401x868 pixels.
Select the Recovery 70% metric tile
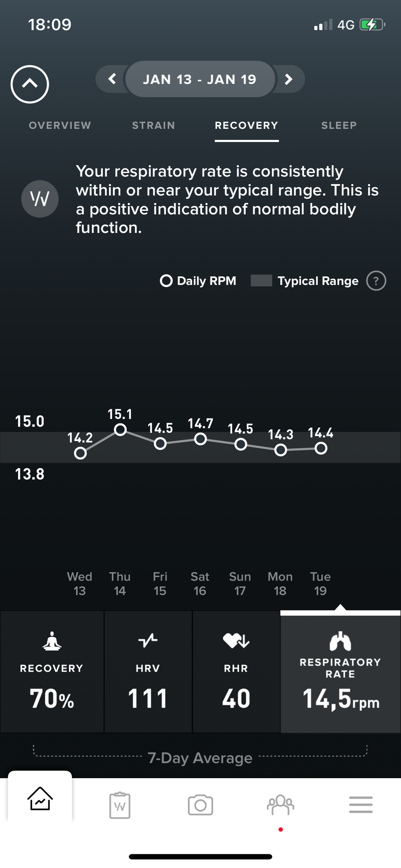52,672
